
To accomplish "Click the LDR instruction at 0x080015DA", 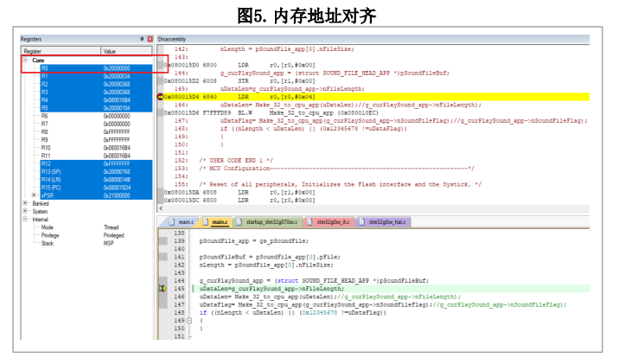I will coord(239,192).
